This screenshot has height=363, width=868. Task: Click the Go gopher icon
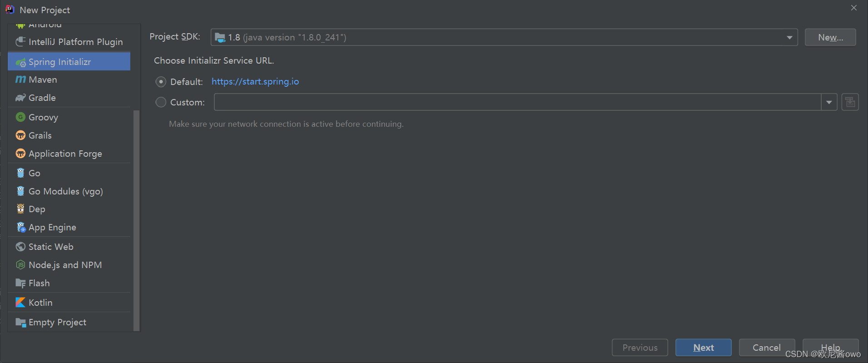point(20,173)
